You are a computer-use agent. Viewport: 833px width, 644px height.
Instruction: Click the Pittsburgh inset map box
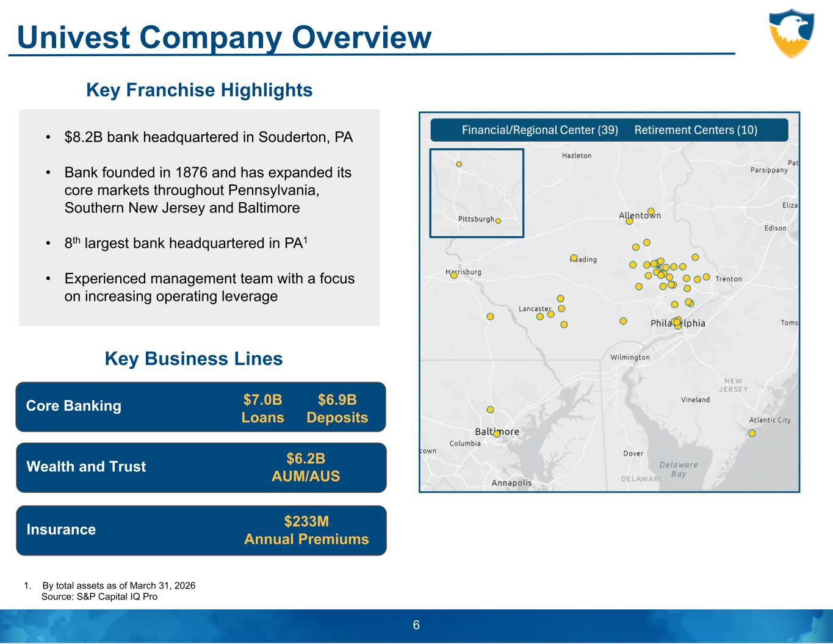477,193
